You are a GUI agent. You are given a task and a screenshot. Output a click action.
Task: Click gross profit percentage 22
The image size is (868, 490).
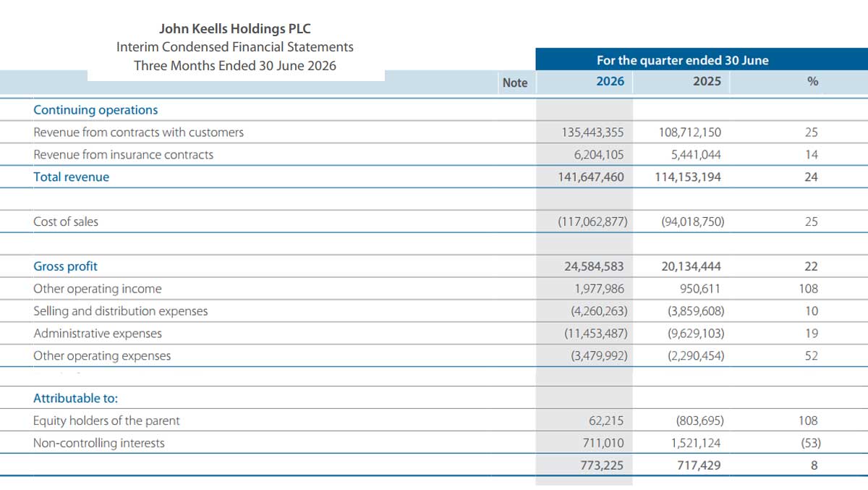pos(812,267)
